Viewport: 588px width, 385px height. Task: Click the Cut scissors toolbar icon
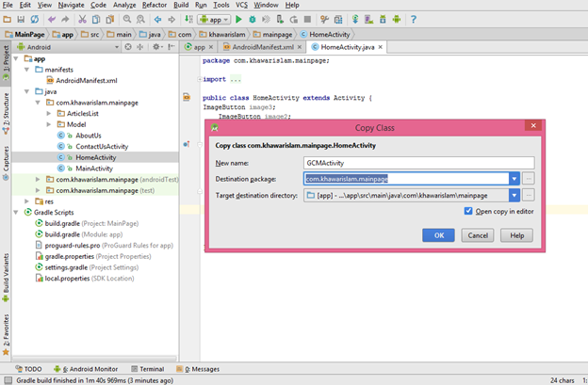(x=83, y=18)
